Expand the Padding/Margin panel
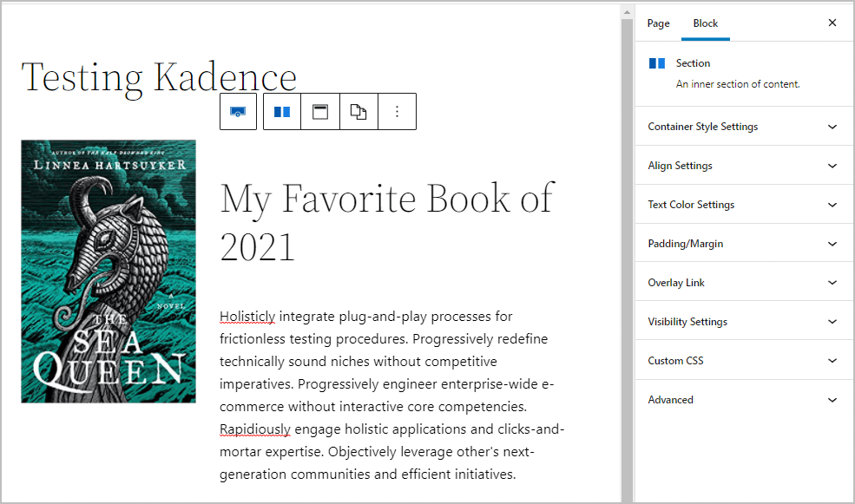 tap(744, 244)
